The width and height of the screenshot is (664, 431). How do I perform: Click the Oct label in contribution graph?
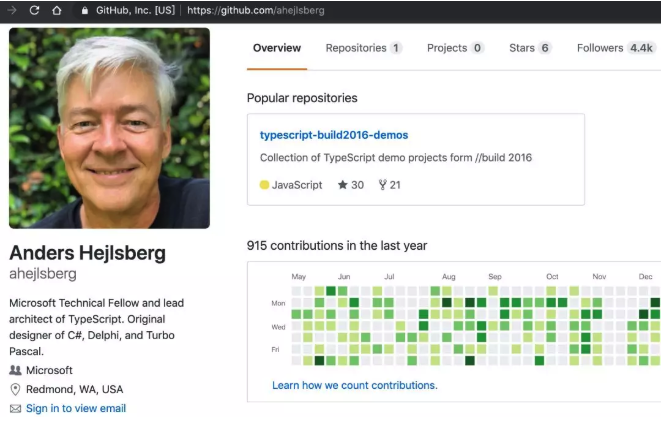click(x=552, y=276)
